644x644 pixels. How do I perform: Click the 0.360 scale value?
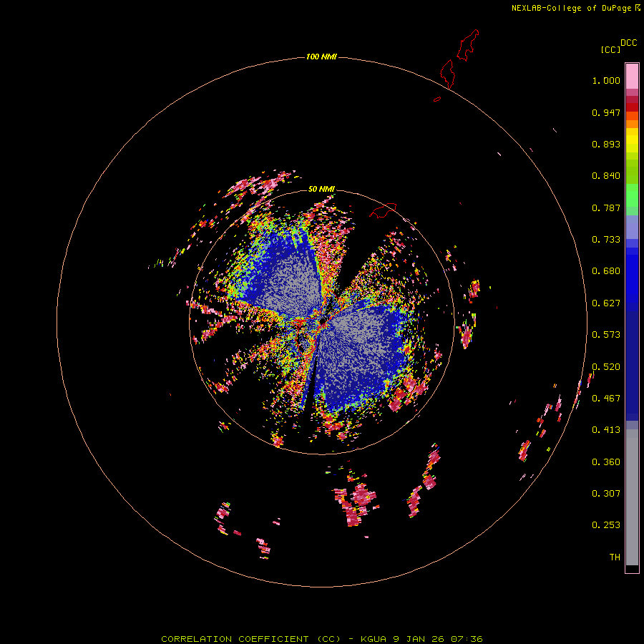tap(606, 462)
